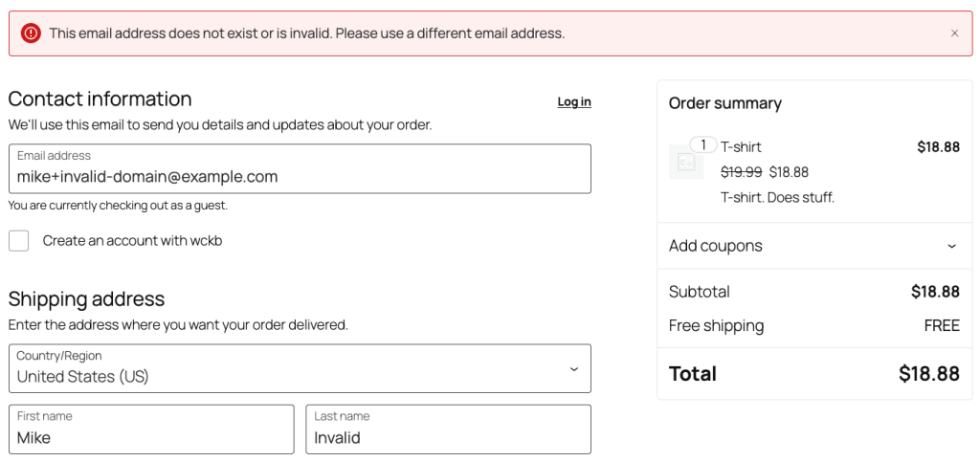The height and width of the screenshot is (462, 980).
Task: Click the "Create an account with wckb" label
Action: pyautogui.click(x=132, y=241)
